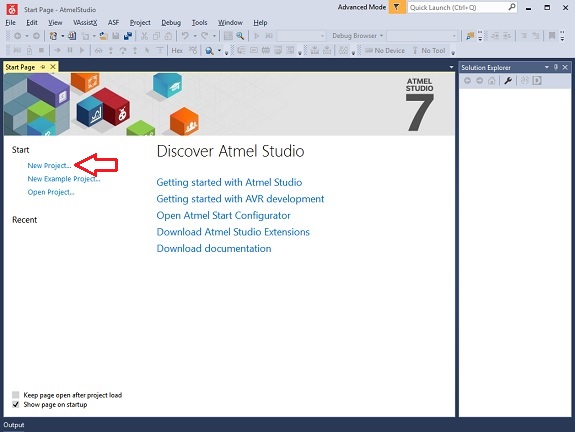The height and width of the screenshot is (432, 575).
Task: Open the Tools menu
Action: click(x=199, y=22)
